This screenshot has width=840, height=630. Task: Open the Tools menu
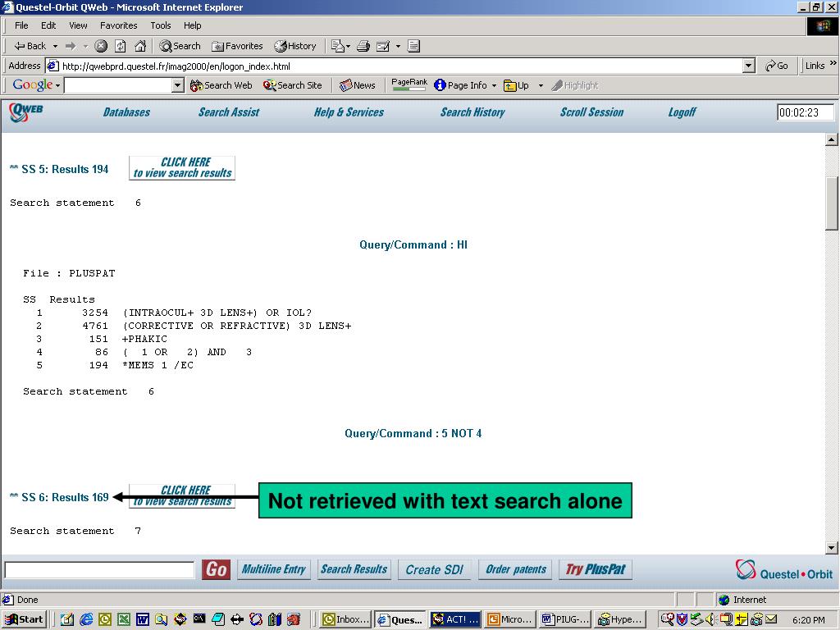coord(160,25)
